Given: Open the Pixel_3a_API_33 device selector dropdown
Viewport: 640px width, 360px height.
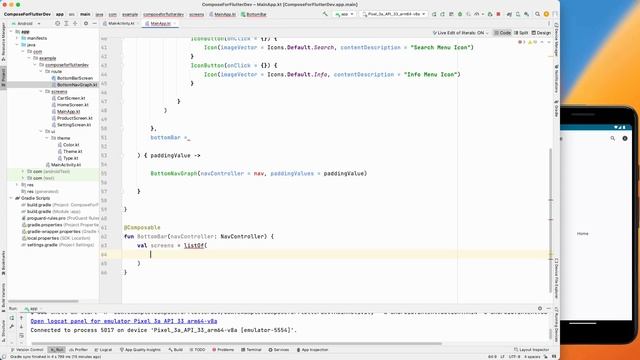Looking at the screenshot, I should (x=394, y=14).
